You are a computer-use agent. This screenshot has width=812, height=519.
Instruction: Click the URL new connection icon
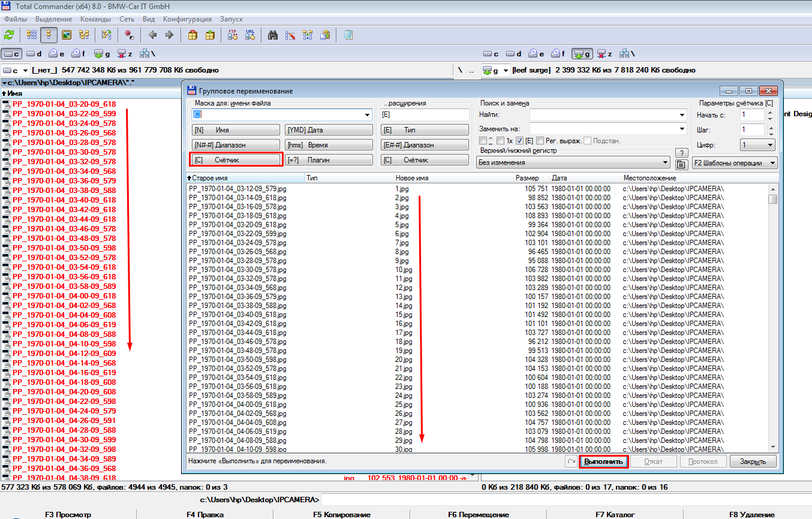[250, 35]
